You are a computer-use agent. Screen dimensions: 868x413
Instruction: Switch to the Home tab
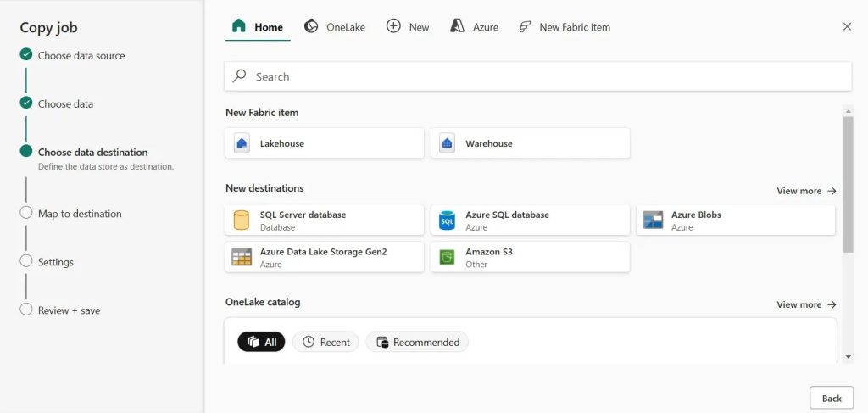[x=258, y=26]
